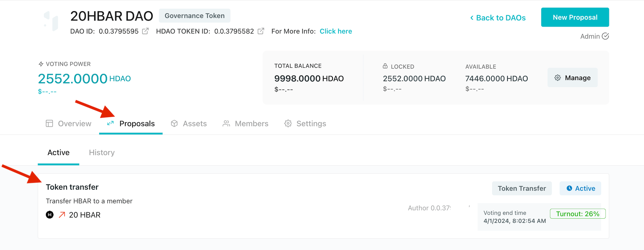Show the History proposals sub-tab
Screen dimensions: 644x250
[102, 153]
